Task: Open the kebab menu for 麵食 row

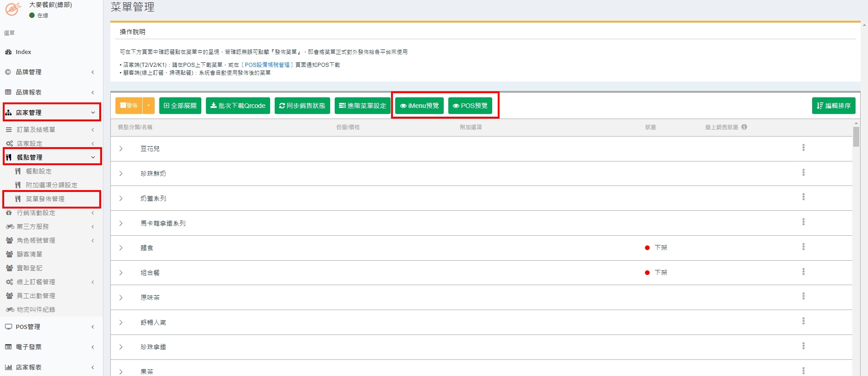Action: pyautogui.click(x=803, y=247)
